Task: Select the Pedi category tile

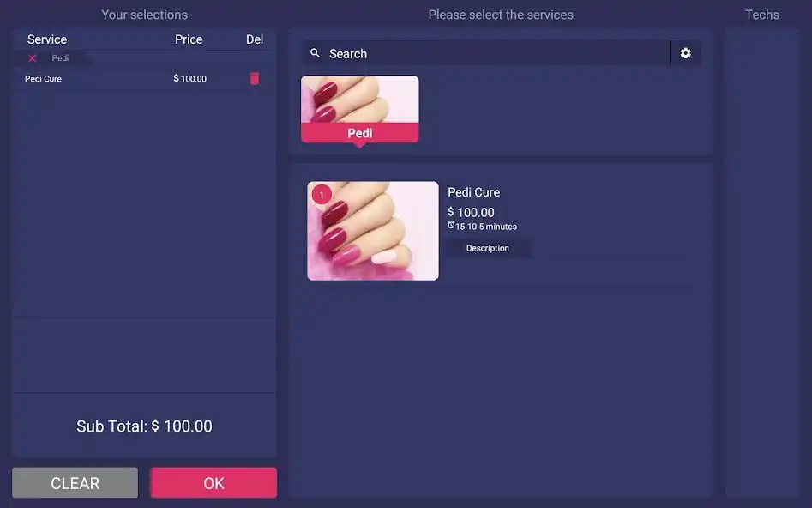Action: (x=360, y=109)
